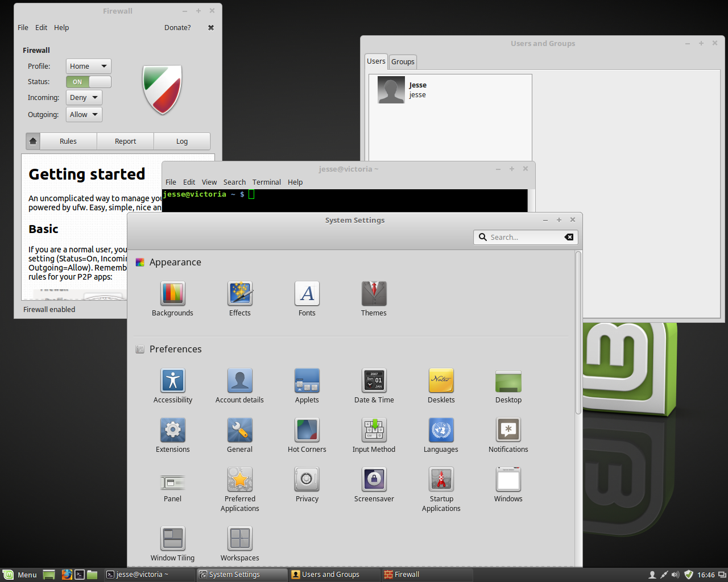Open Accessibility settings icon

(x=173, y=381)
